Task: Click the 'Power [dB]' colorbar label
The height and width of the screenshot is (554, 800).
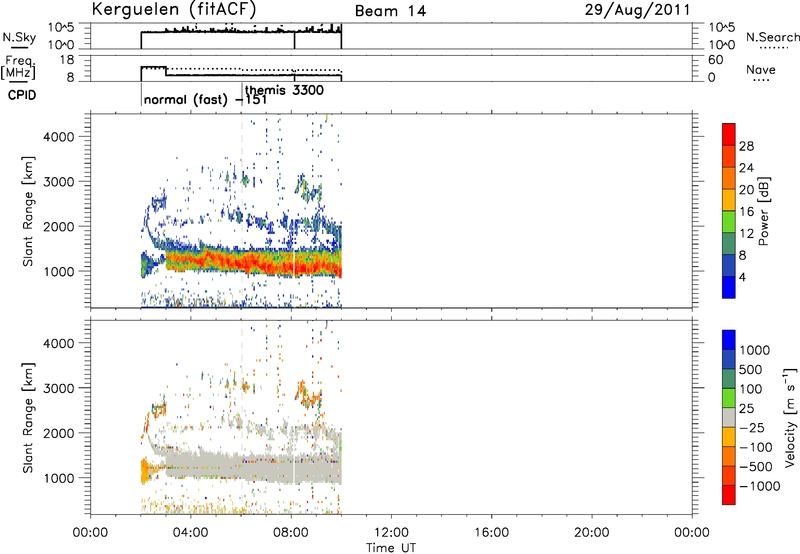Action: coord(764,211)
